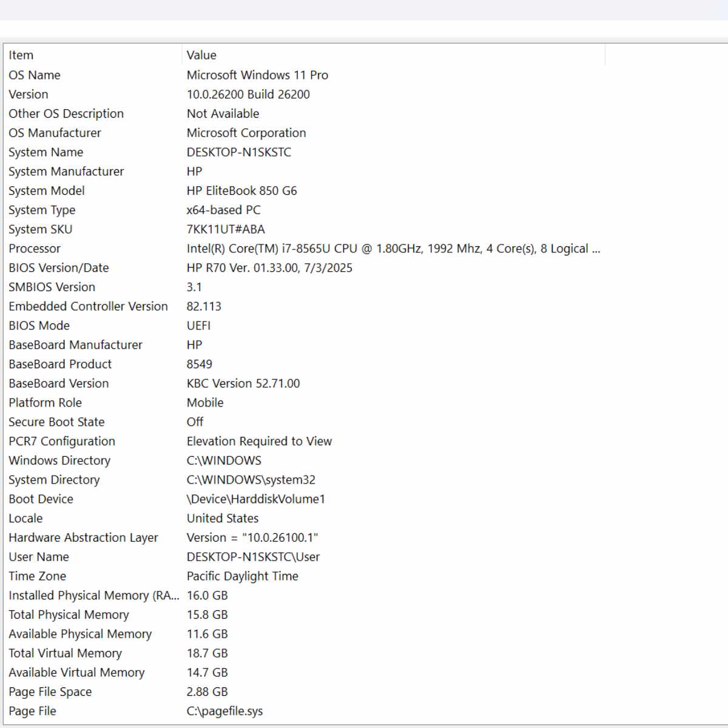Image resolution: width=728 pixels, height=728 pixels.
Task: Select the OS Name row label
Action: point(35,75)
